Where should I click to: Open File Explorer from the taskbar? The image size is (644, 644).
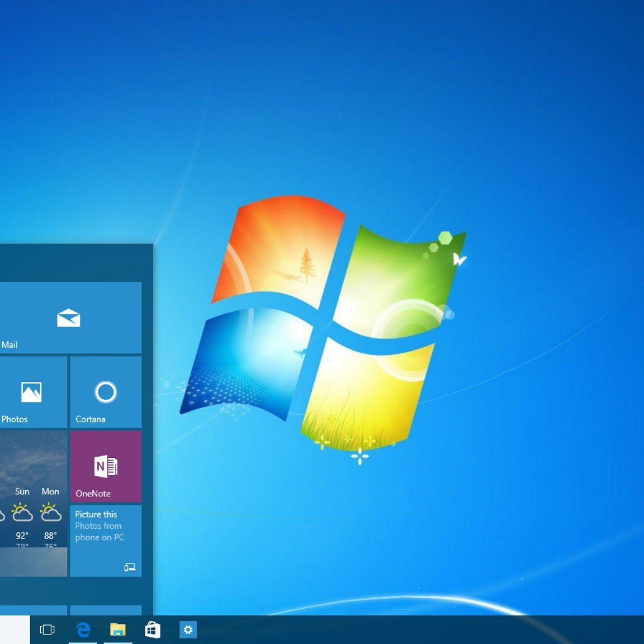tap(118, 629)
